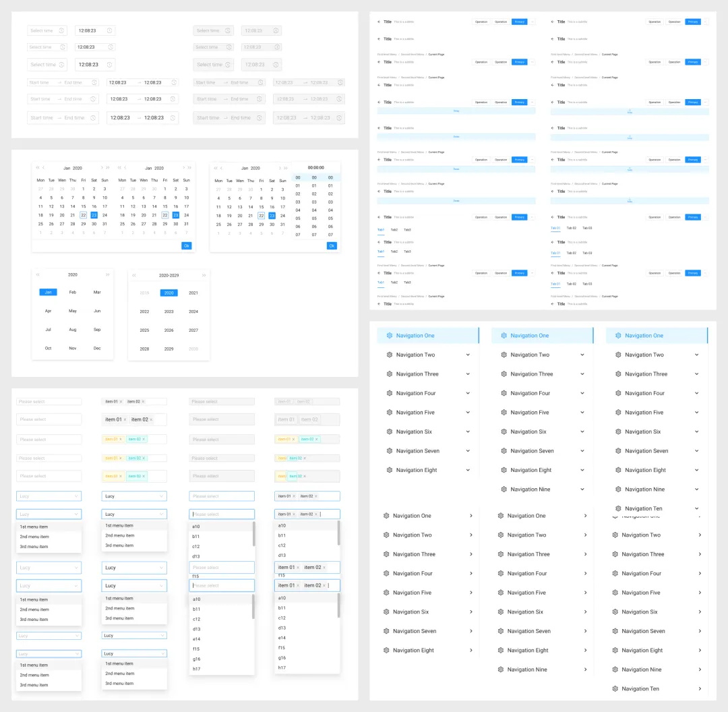The width and height of the screenshot is (728, 712).
Task: Click the 2020 year header in month picker
Action: 73,275
